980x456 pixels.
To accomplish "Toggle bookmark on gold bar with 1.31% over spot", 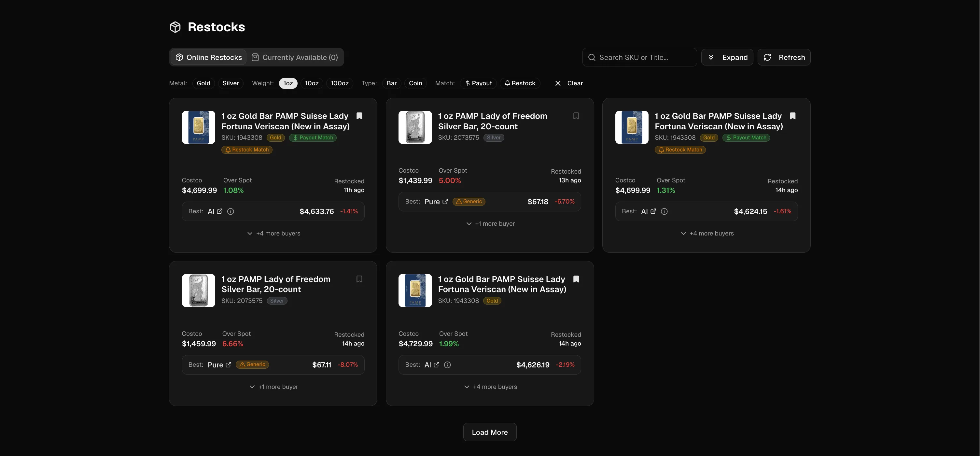I will (792, 116).
